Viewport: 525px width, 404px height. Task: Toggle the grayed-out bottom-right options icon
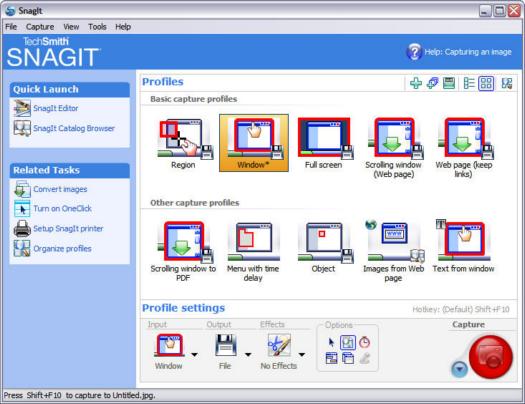coord(364,358)
